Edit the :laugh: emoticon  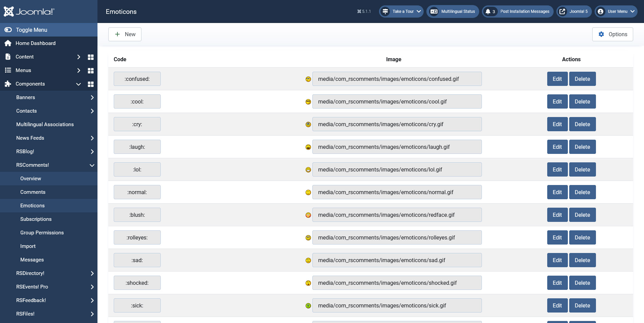tap(557, 147)
